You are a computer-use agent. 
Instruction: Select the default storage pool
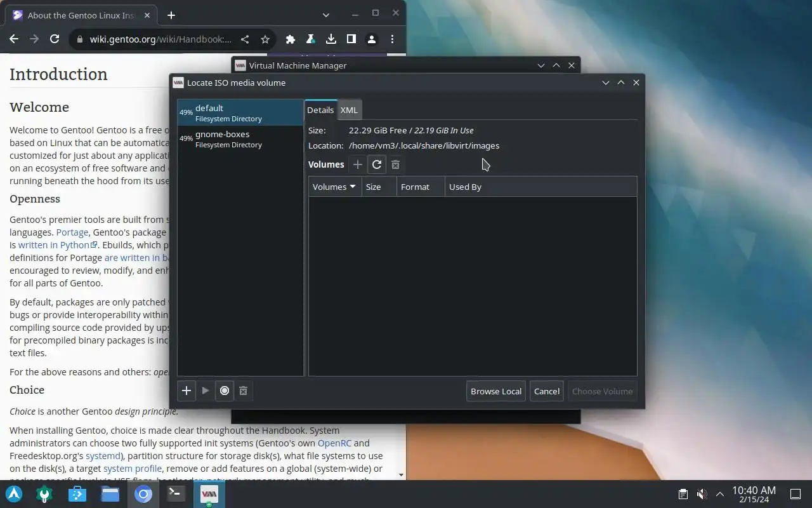[240, 113]
